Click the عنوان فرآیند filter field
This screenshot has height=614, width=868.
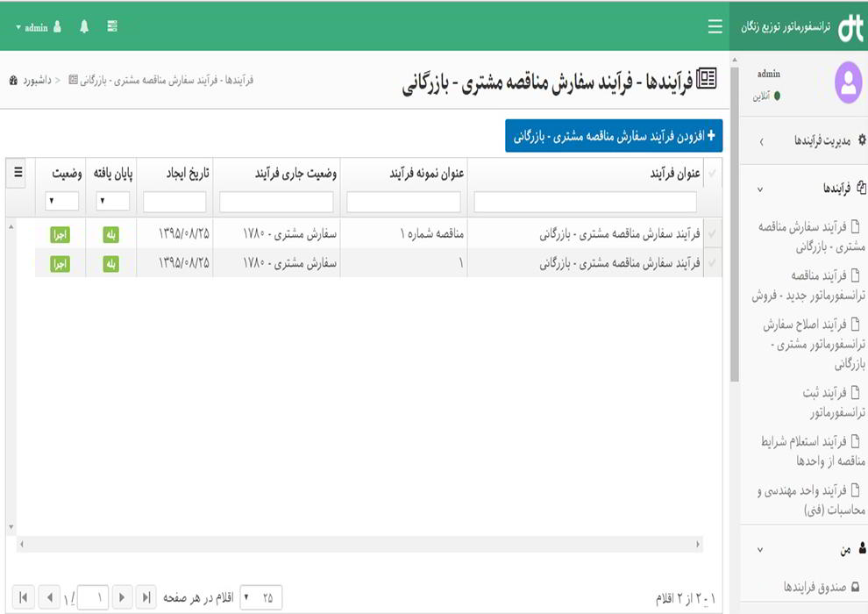[x=585, y=202]
